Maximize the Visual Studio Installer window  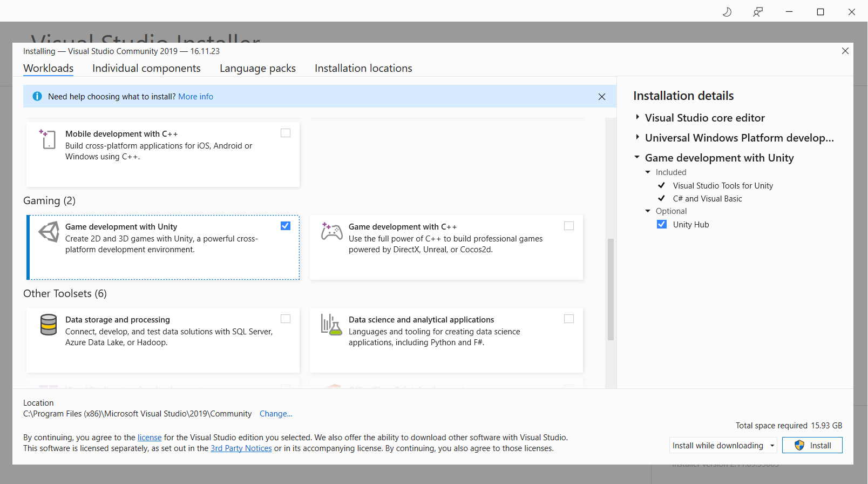tap(820, 12)
